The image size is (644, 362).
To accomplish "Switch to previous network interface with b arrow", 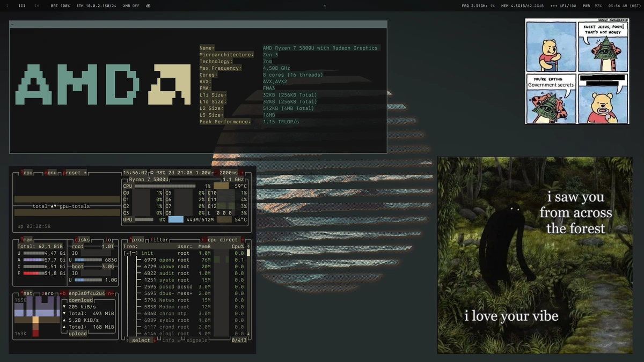I will click(63, 293).
